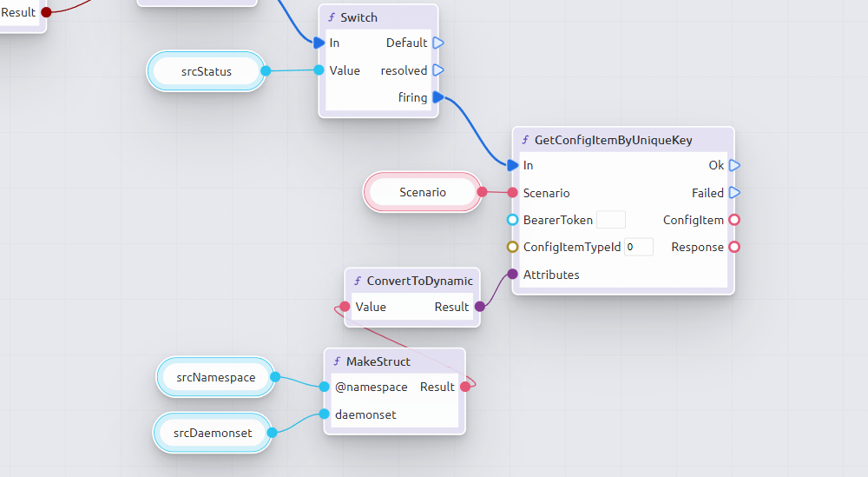Click the MakeStruct Result output pin
The height and width of the screenshot is (477, 868).
pos(465,387)
